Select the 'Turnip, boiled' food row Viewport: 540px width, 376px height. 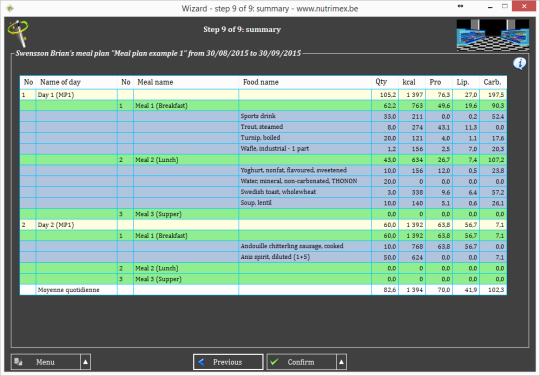click(263, 138)
